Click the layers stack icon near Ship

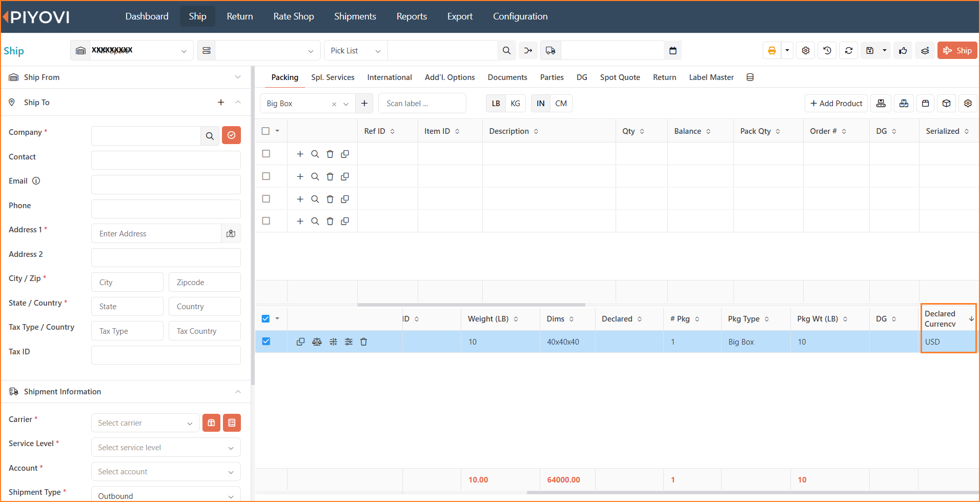(925, 50)
